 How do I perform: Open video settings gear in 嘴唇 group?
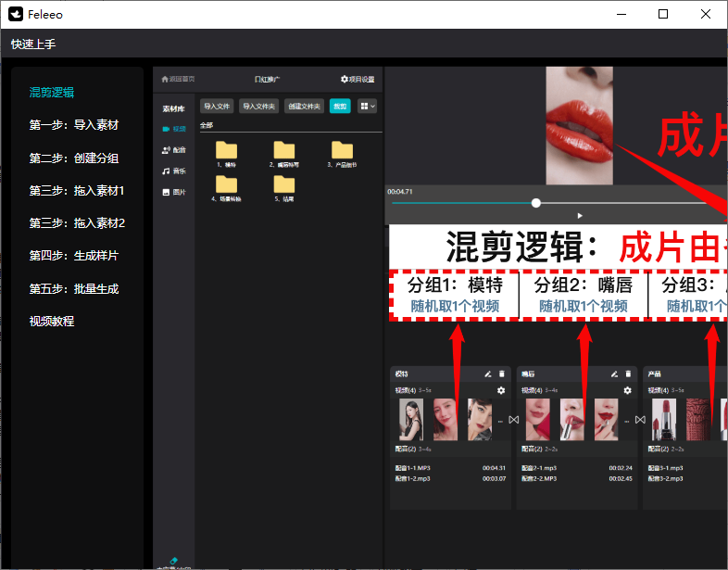pos(627,391)
